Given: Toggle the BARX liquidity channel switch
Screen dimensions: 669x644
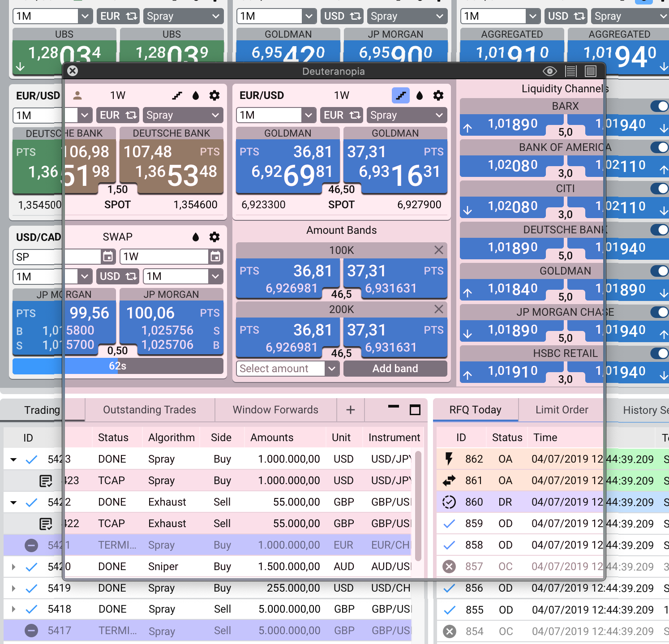Looking at the screenshot, I should pos(659,106).
